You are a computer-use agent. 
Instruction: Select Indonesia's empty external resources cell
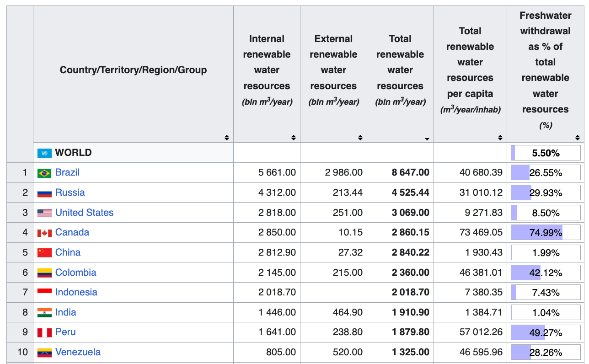pos(333,292)
